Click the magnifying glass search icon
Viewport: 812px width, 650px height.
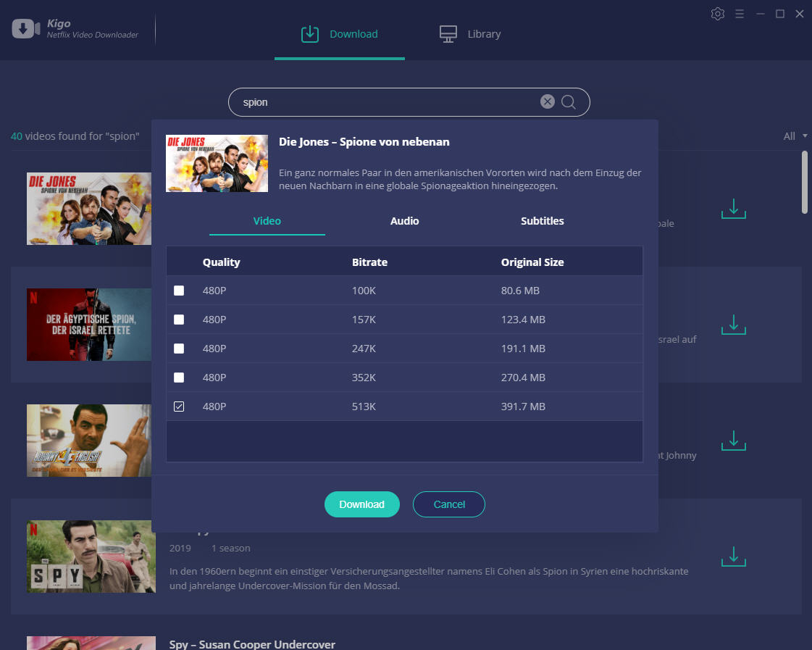pos(569,102)
